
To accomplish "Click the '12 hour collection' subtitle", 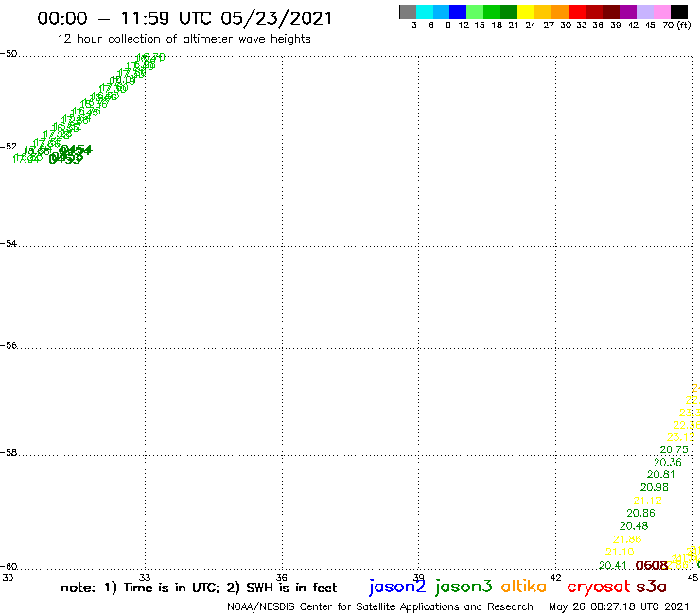I will (184, 39).
